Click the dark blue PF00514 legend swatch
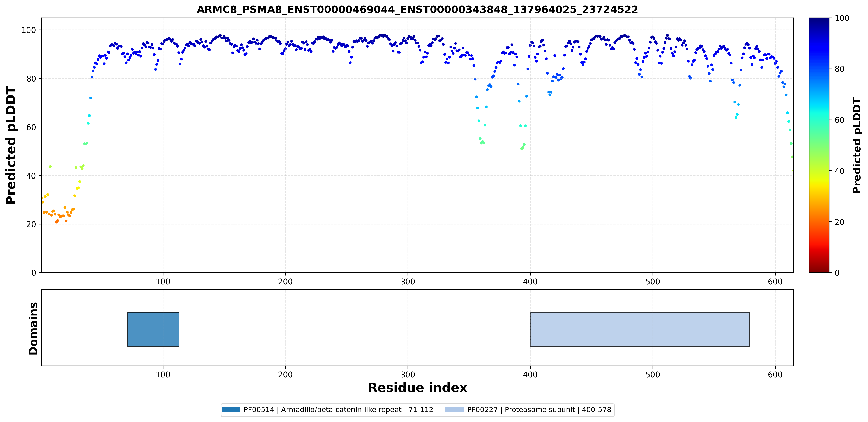Image resolution: width=868 pixels, height=422 pixels. pyautogui.click(x=231, y=410)
